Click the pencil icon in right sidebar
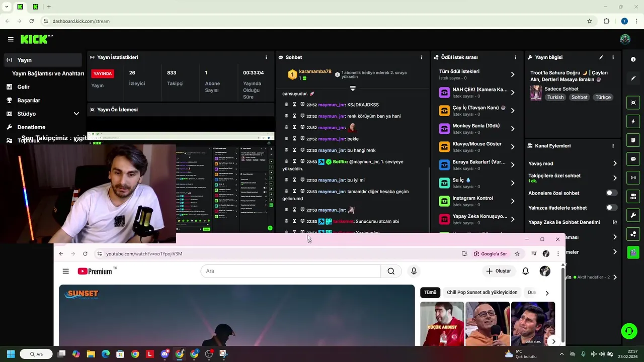The height and width of the screenshot is (362, 644). 633,78
